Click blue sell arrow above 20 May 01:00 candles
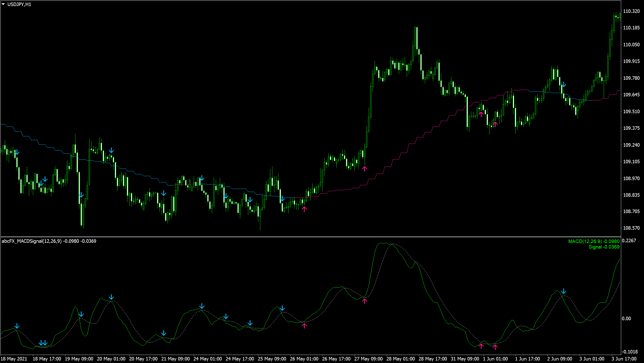The width and height of the screenshot is (644, 363). tap(111, 150)
